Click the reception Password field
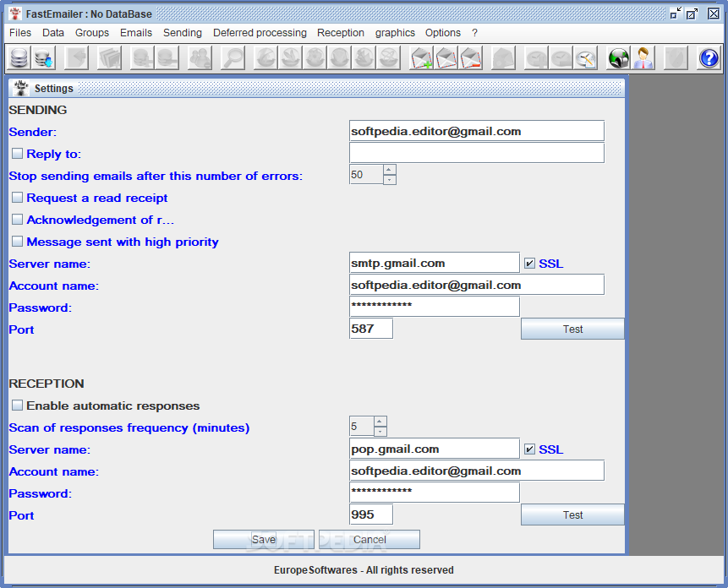This screenshot has width=728, height=588. coord(434,493)
